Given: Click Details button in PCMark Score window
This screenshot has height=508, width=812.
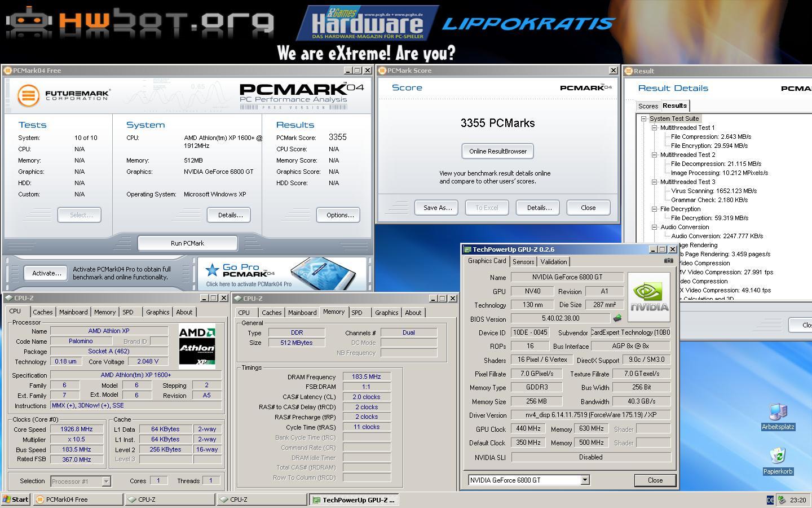Looking at the screenshot, I should (x=539, y=208).
